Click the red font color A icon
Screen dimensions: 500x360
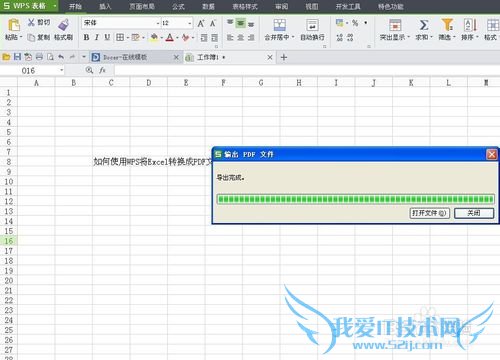click(x=169, y=37)
